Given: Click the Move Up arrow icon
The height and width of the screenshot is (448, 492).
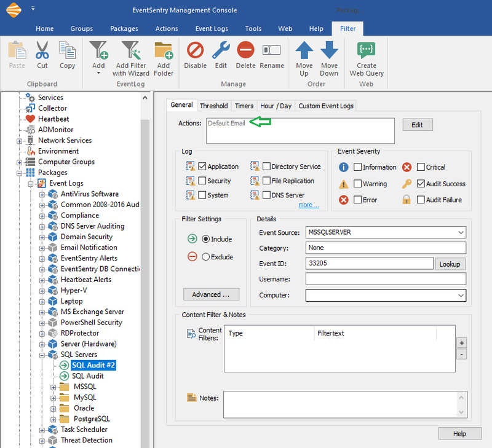Looking at the screenshot, I should tap(304, 50).
